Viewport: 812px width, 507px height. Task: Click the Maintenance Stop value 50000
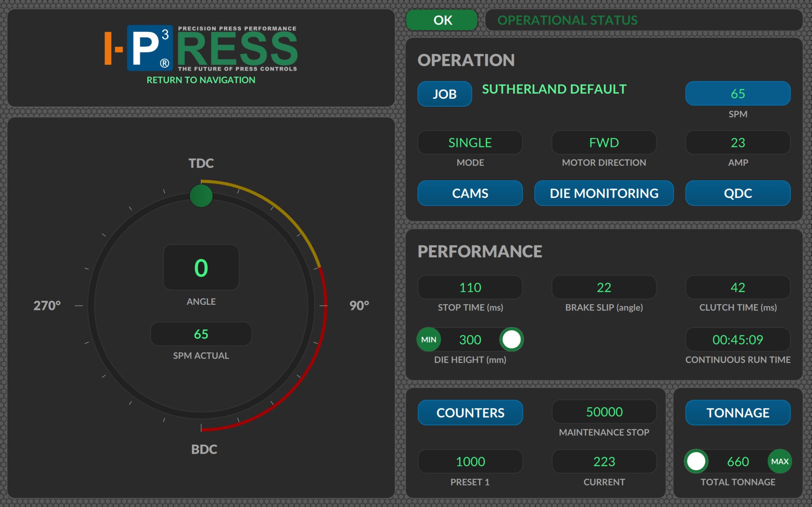[x=604, y=412]
